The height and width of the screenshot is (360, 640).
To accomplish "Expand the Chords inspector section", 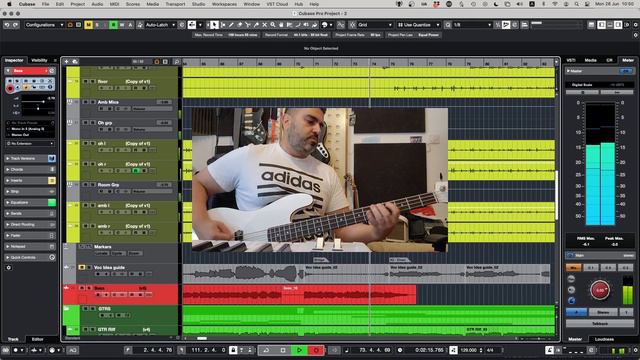I will click(x=30, y=169).
